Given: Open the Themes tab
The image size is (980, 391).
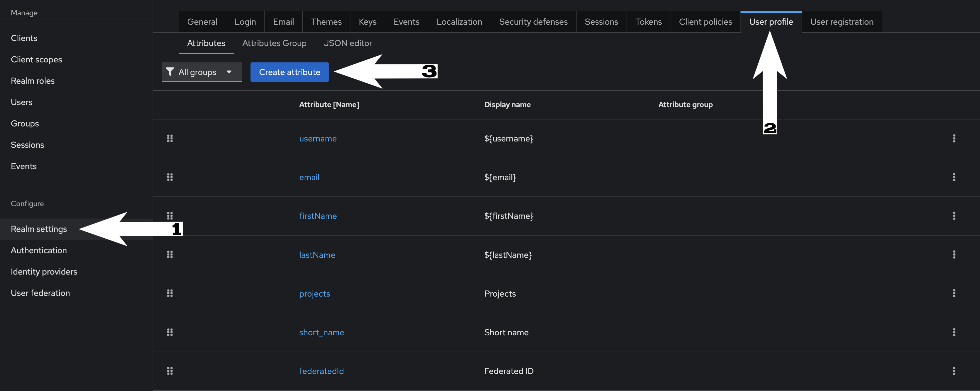Looking at the screenshot, I should (x=326, y=22).
